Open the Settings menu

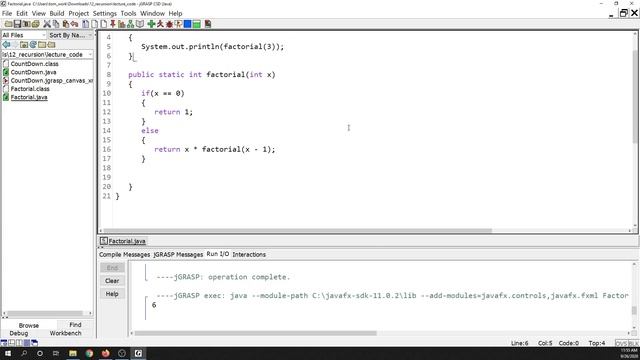(x=104, y=13)
